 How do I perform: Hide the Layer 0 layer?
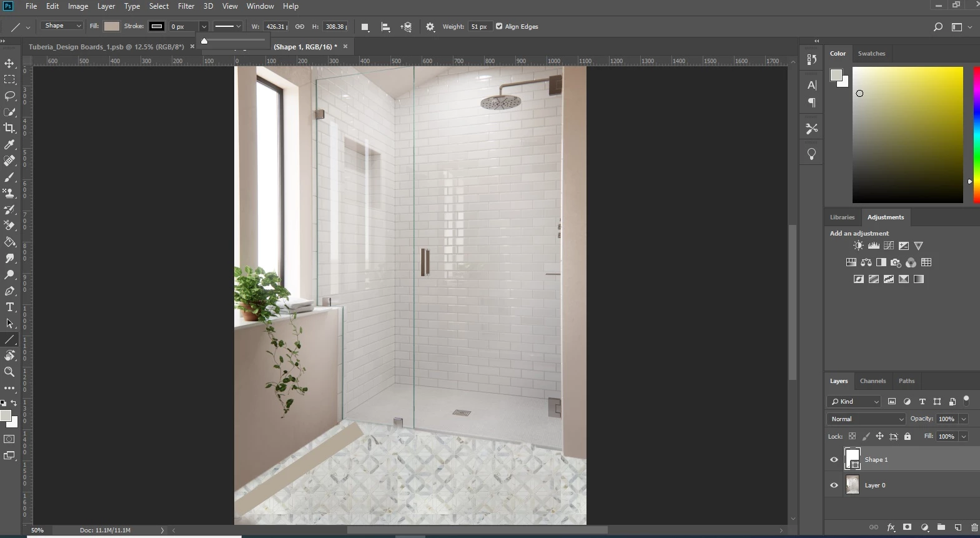click(x=834, y=485)
